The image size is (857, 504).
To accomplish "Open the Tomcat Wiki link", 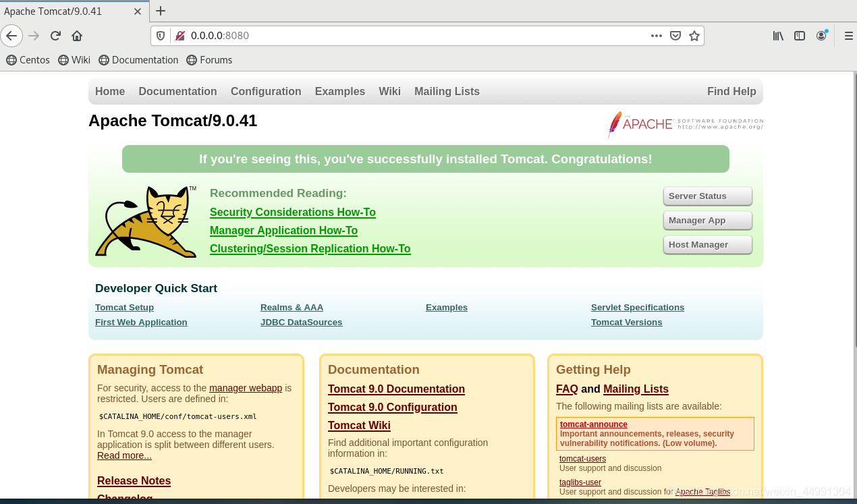I will [x=359, y=426].
